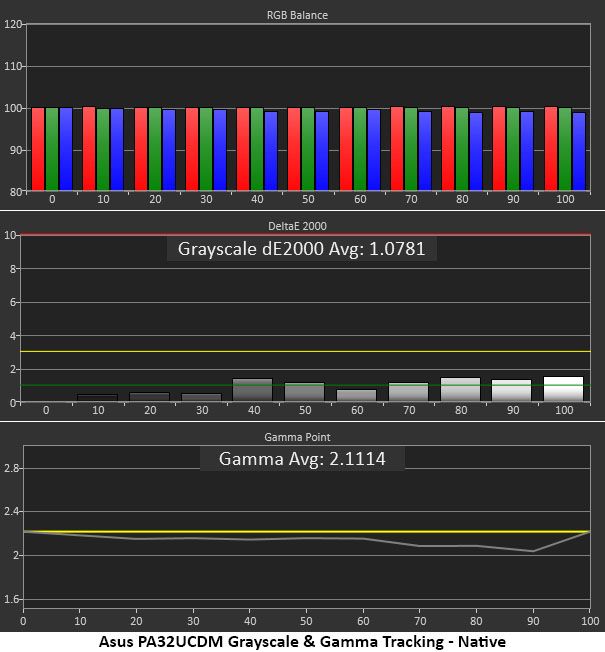The width and height of the screenshot is (605, 652).
Task: Click the DeltaE bar at 50
Action: (304, 392)
